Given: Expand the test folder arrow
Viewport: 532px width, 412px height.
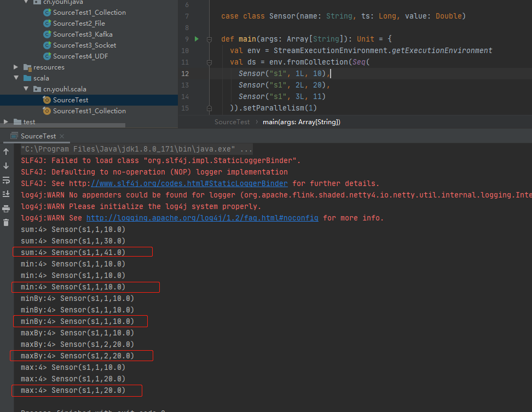Looking at the screenshot, I should coord(6,121).
